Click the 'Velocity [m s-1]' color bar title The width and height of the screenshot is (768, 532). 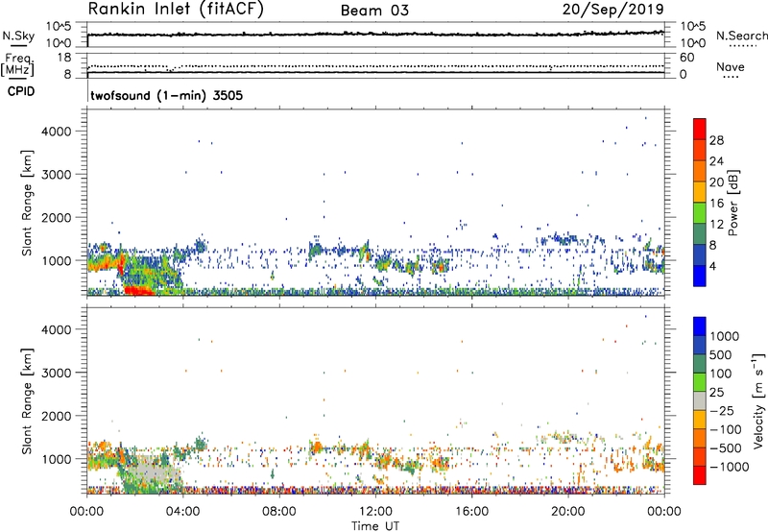tap(758, 400)
